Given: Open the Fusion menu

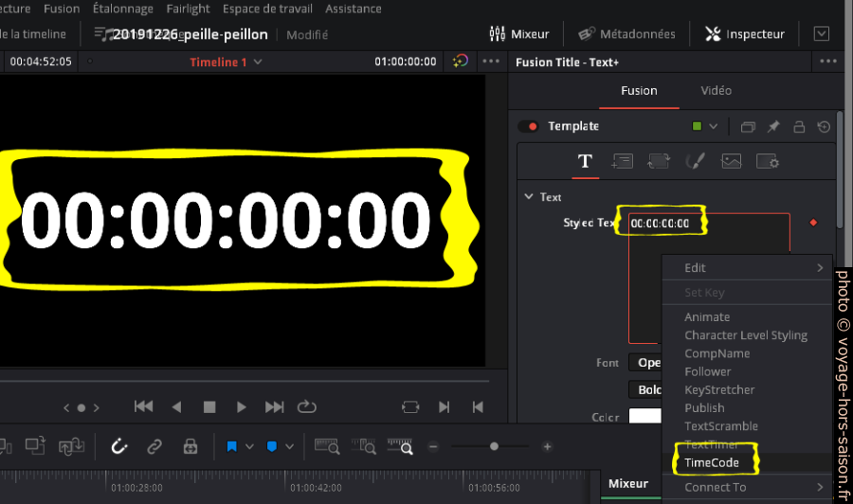Looking at the screenshot, I should pyautogui.click(x=62, y=9).
